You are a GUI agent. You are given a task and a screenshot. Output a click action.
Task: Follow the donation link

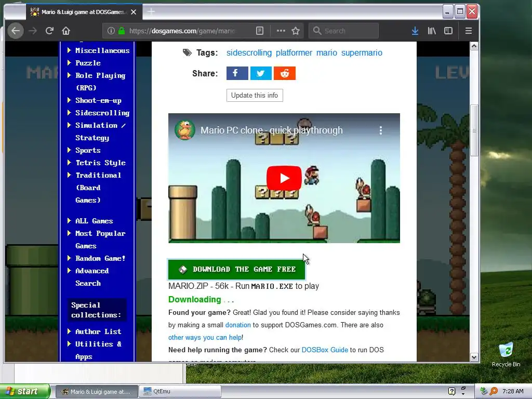(x=238, y=325)
